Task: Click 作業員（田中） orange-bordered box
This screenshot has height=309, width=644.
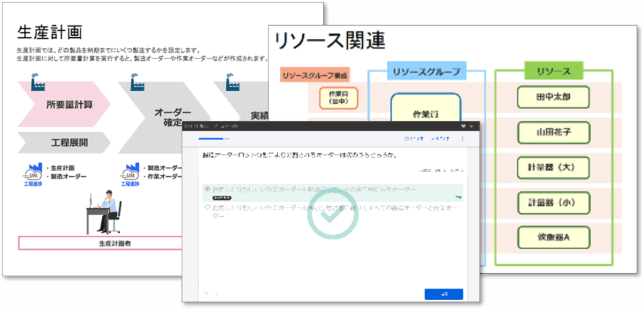Action: tap(339, 98)
